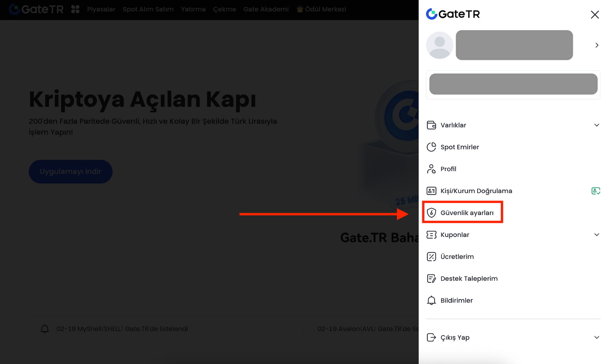Click the Spot Emirler pie icon
The width and height of the screenshot is (605, 364).
(431, 147)
